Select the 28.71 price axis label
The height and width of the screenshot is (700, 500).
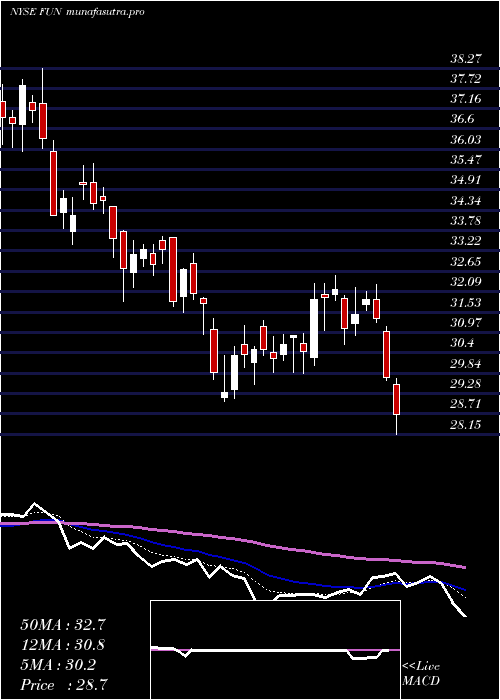(465, 404)
